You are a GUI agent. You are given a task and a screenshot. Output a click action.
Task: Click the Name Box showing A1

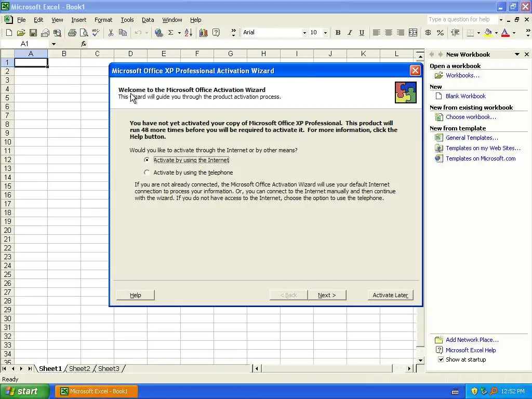click(25, 44)
